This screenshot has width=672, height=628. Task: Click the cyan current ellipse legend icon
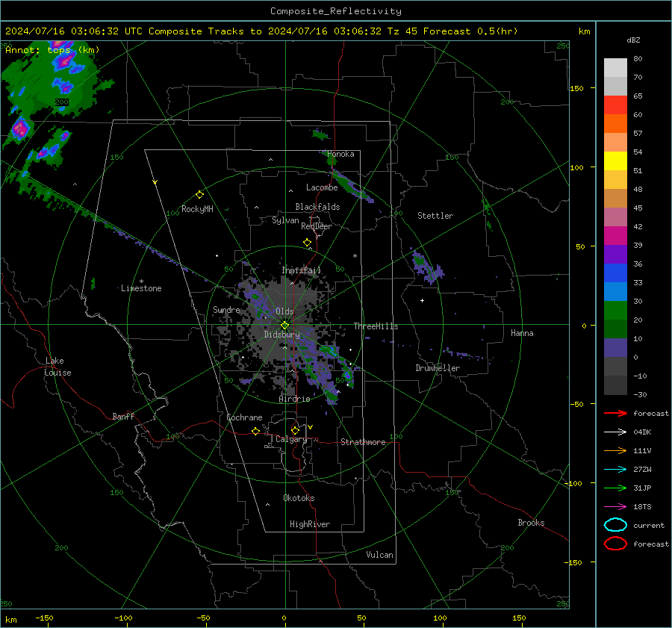(615, 525)
